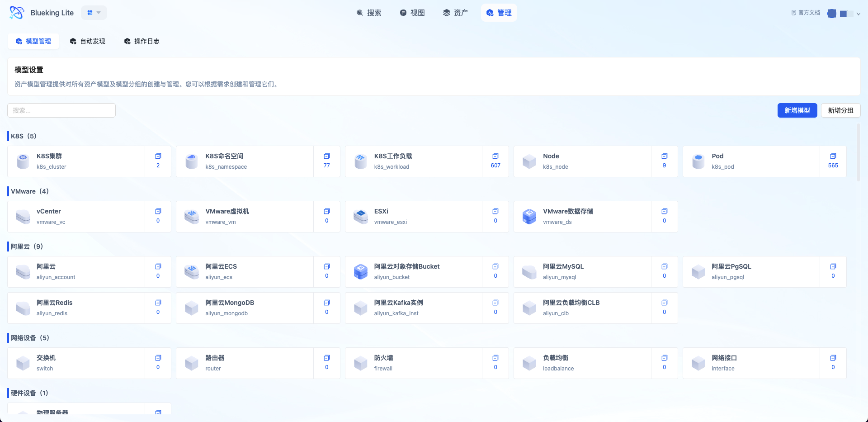
Task: Switch to the 操作日志 tab
Action: click(x=142, y=41)
